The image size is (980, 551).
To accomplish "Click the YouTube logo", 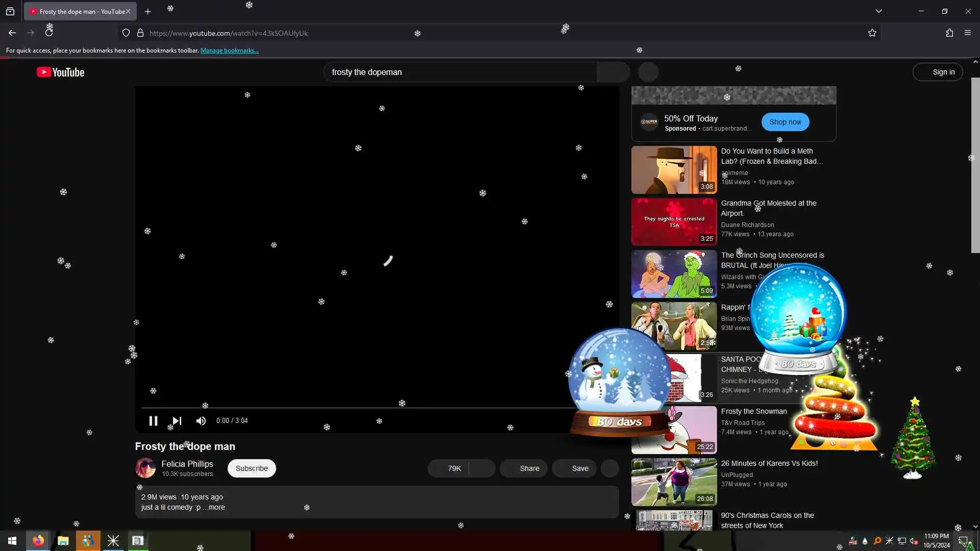I will [61, 72].
